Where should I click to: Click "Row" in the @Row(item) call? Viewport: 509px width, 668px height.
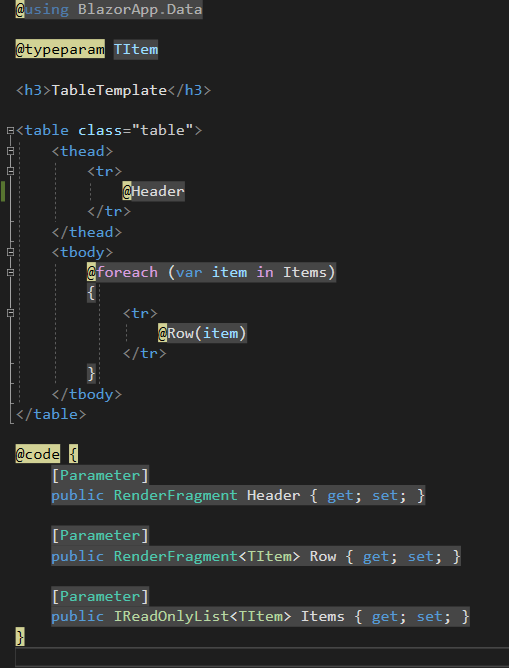coord(180,333)
